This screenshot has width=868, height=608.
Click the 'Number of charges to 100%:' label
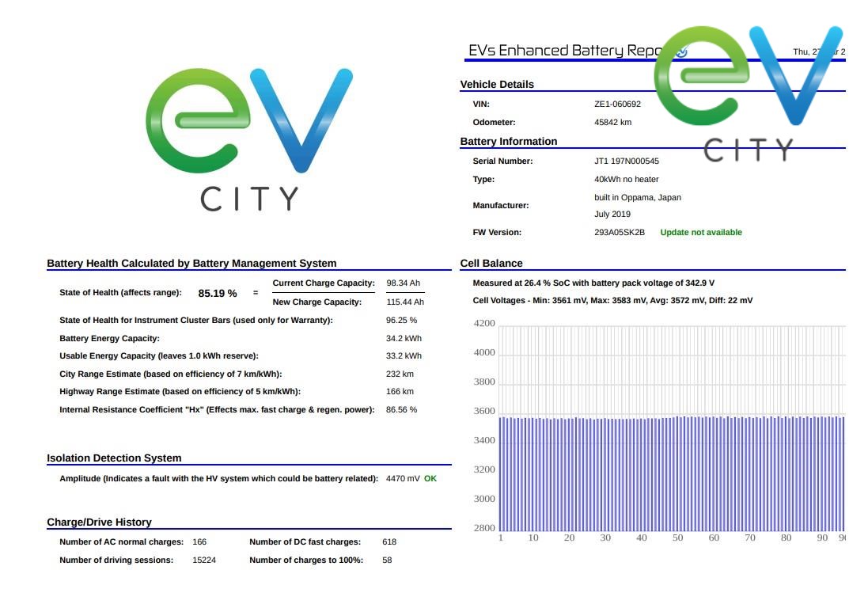coord(306,560)
